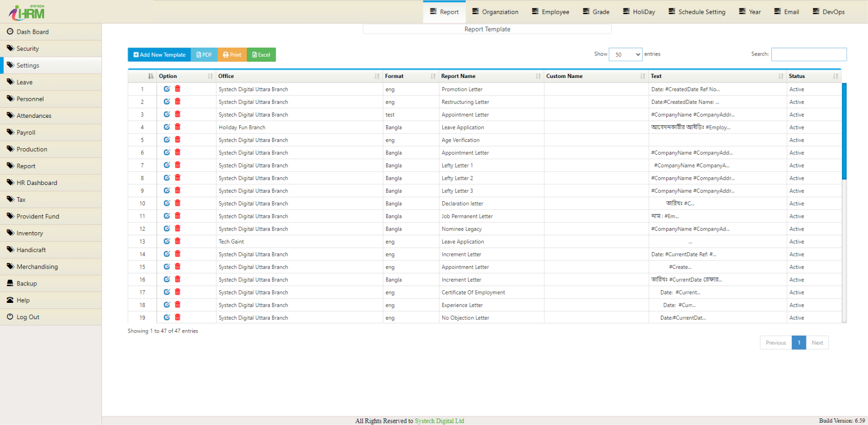Click into the Search input field
The height and width of the screenshot is (425, 868).
[808, 54]
